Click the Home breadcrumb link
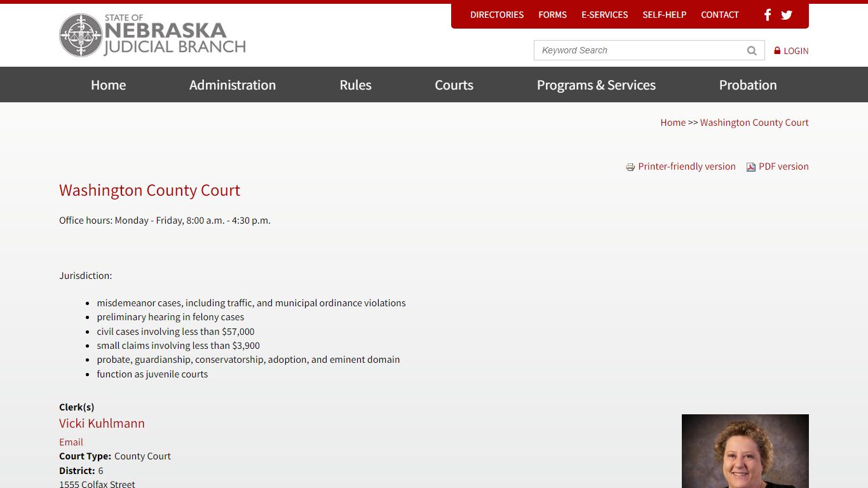Image resolution: width=868 pixels, height=488 pixels. (x=673, y=123)
